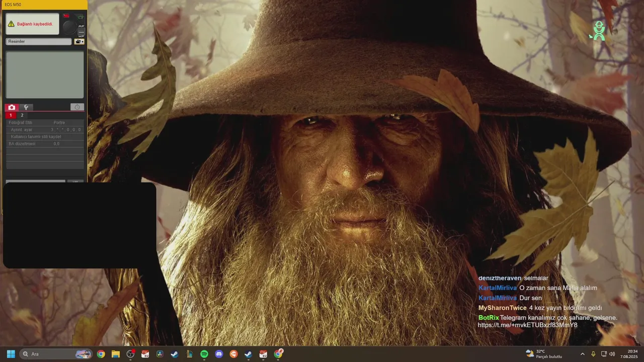Open the network tray icon
This screenshot has height=362, width=644.
[604, 354]
